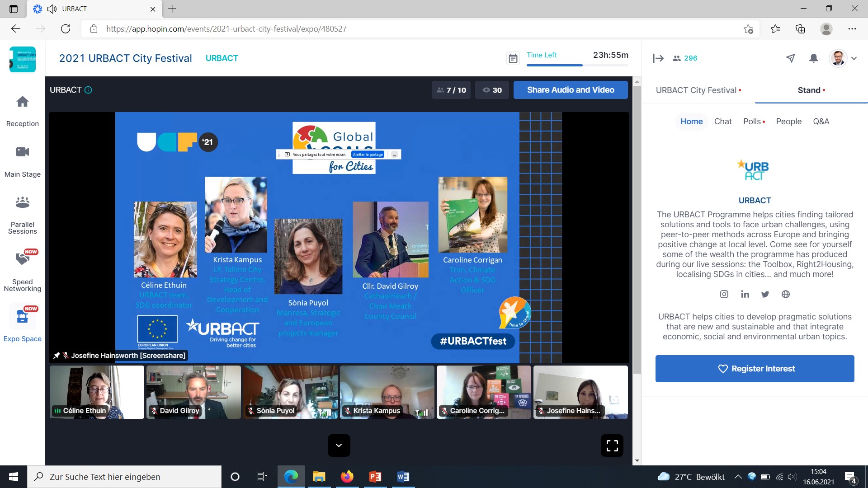Switch to the Chat tab
868x488 pixels.
pyautogui.click(x=722, y=122)
